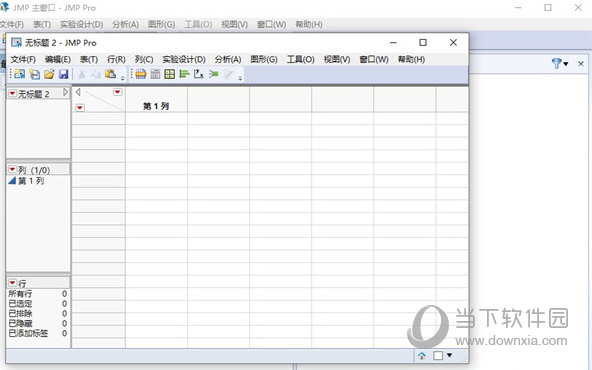Click the colorful histogram table toolbar icon
The image size is (592, 370).
pyautogui.click(x=141, y=74)
